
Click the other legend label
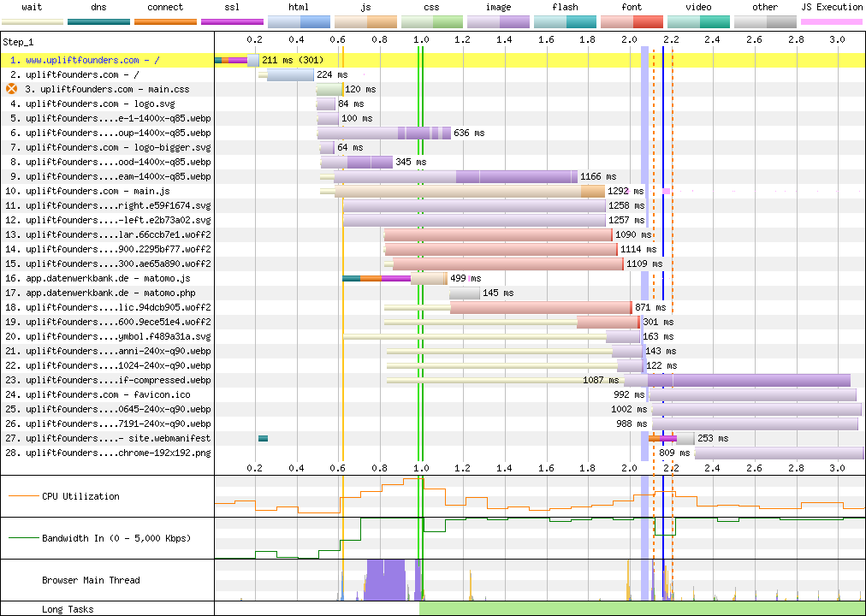pyautogui.click(x=765, y=7)
